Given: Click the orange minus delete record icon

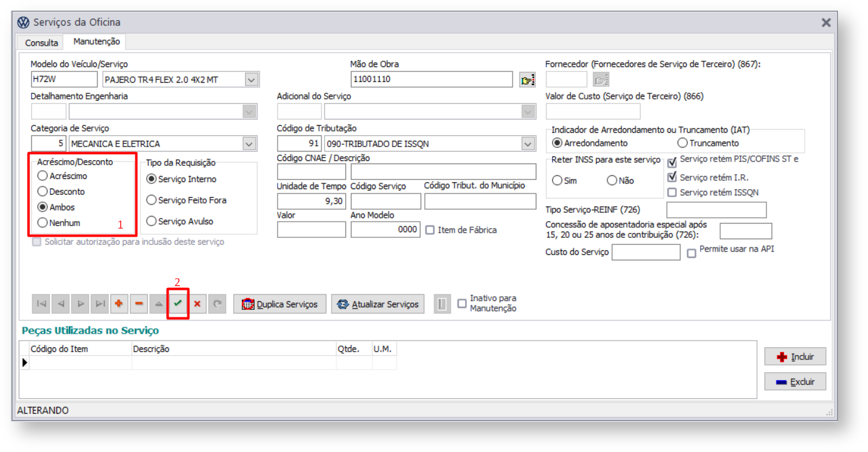Looking at the screenshot, I should tap(139, 304).
